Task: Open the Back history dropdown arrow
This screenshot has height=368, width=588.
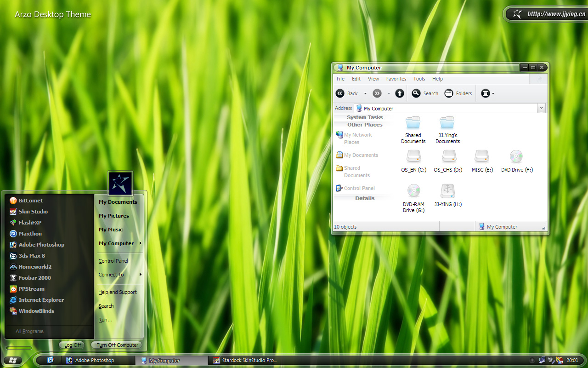Action: pos(365,94)
